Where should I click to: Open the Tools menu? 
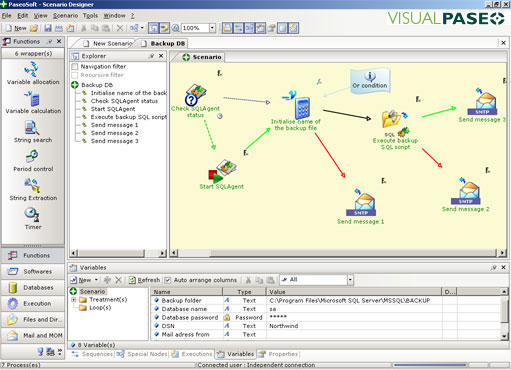pyautogui.click(x=90, y=16)
